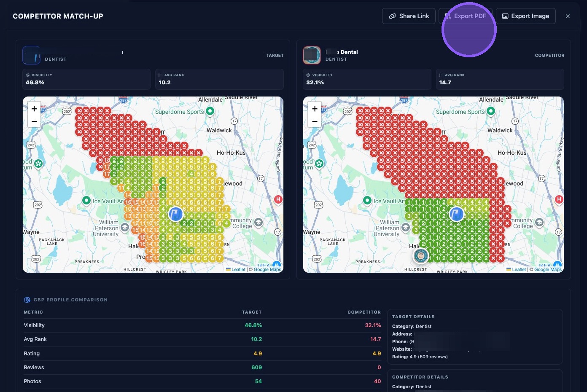This screenshot has height=392, width=587.
Task: Click competitor Avg Rank card showing 14.7
Action: [500, 79]
